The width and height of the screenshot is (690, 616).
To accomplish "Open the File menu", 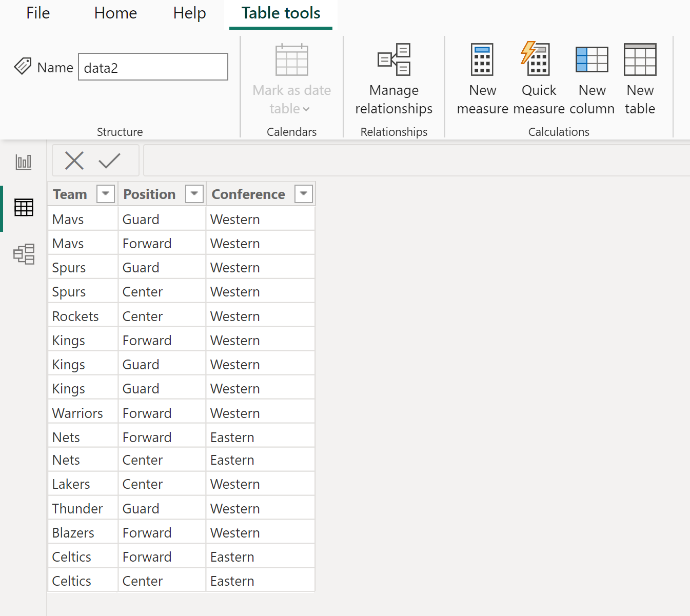I will pos(38,13).
